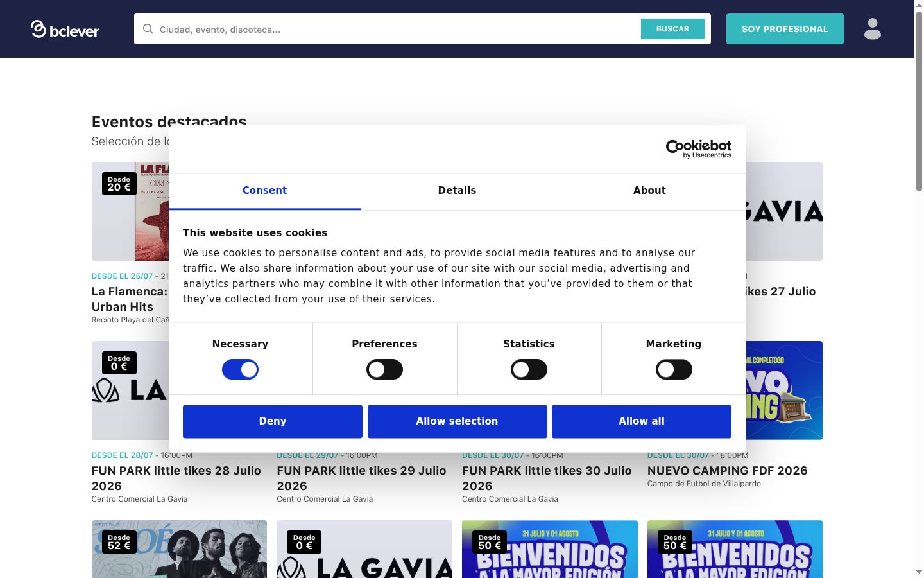924x578 pixels.
Task: Click the Allow selection button
Action: coord(457,421)
